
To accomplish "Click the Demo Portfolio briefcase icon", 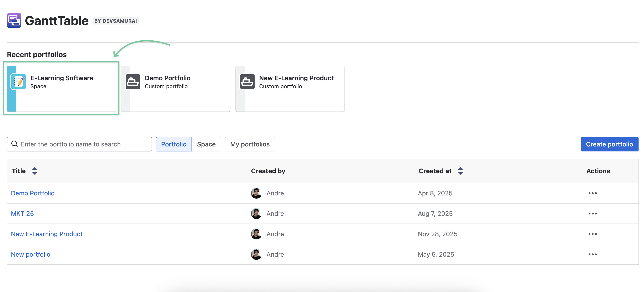I will (x=133, y=82).
